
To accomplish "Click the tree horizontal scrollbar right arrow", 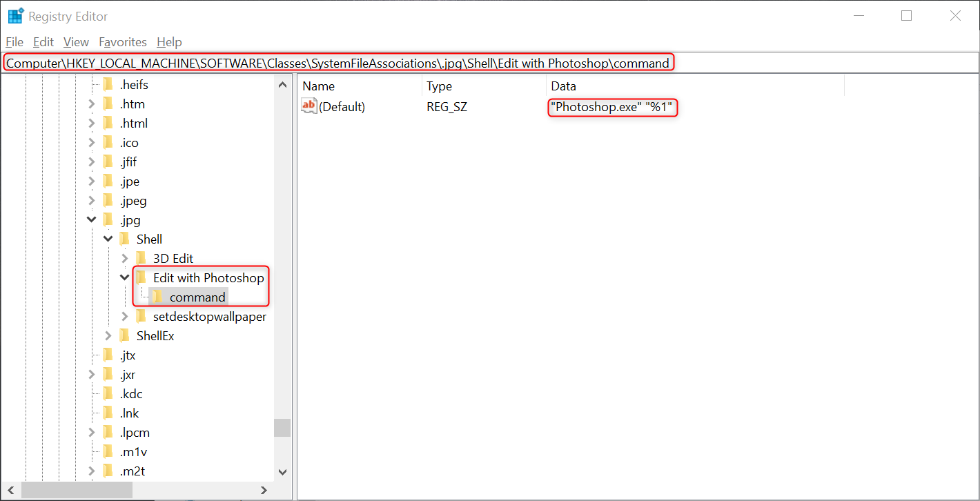I will tap(264, 490).
